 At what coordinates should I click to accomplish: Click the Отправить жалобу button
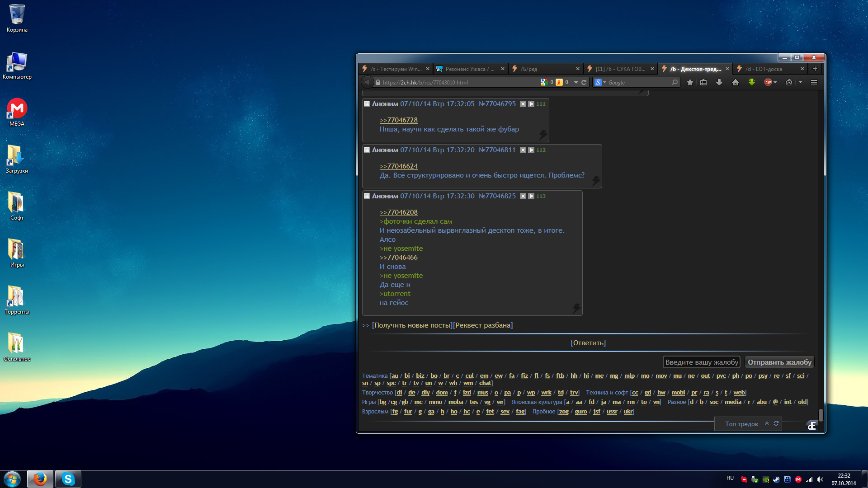pos(779,362)
